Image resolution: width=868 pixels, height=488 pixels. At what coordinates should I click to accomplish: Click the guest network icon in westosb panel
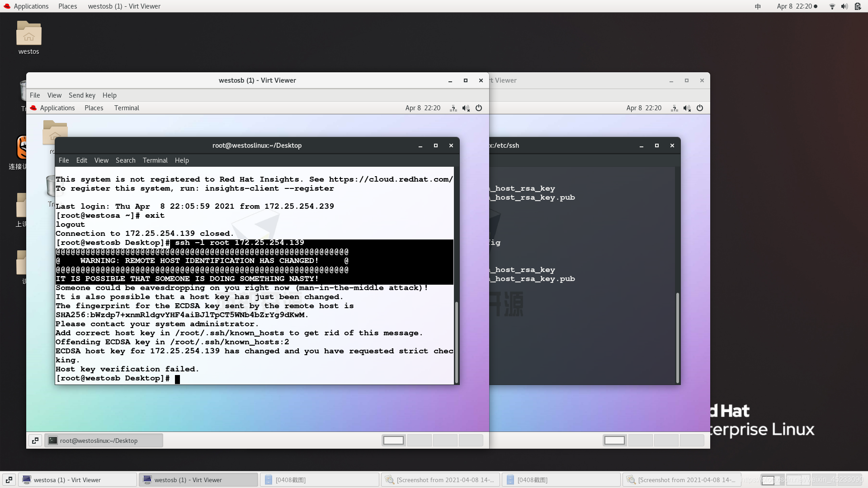(453, 108)
